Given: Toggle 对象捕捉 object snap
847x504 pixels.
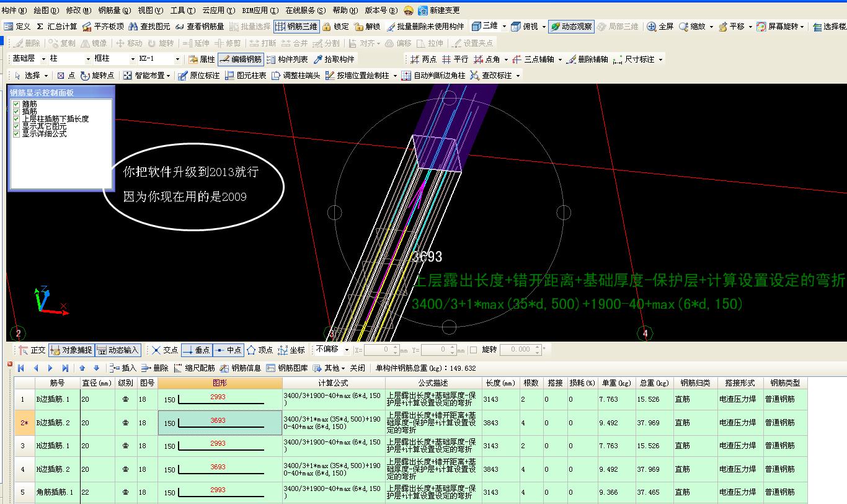Looking at the screenshot, I should point(71,350).
